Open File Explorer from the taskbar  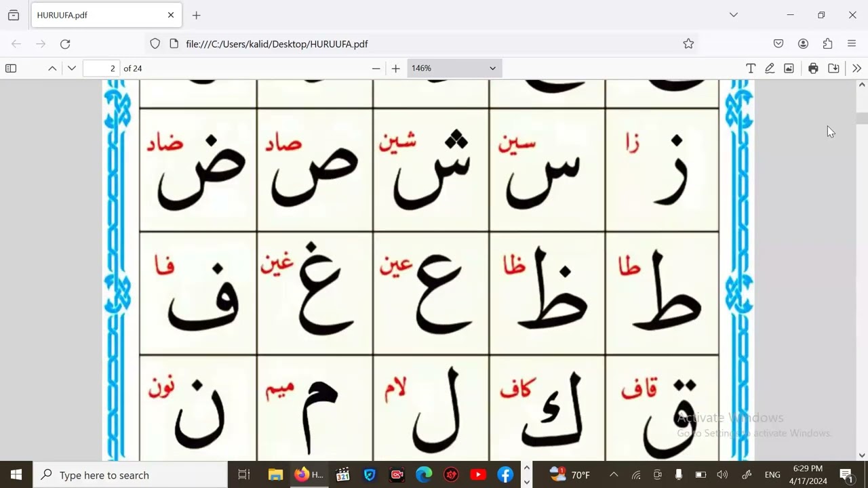[275, 475]
